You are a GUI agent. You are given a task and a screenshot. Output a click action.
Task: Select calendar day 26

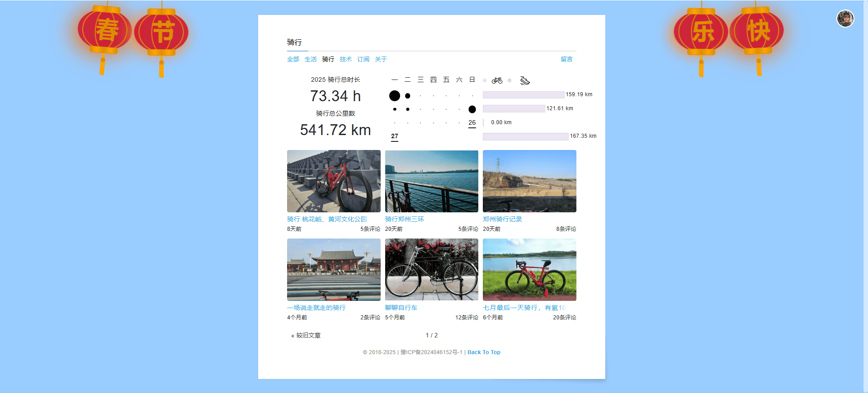point(472,123)
